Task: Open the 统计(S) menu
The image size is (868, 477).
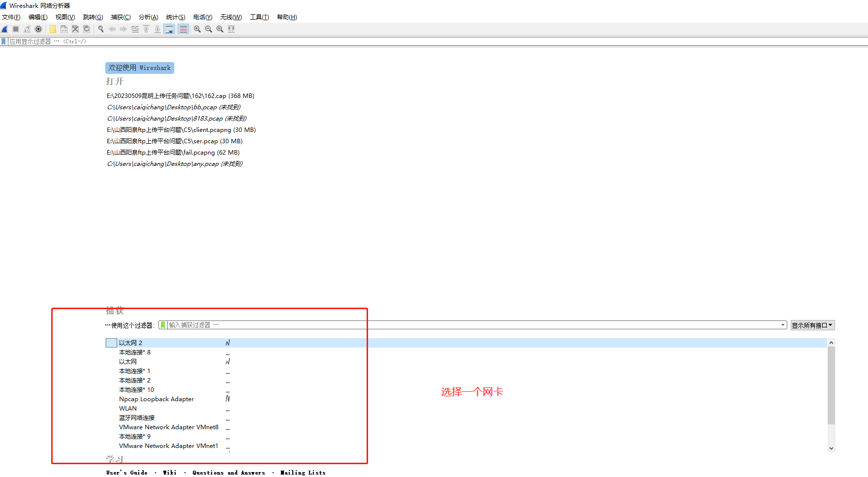Action: pos(176,17)
